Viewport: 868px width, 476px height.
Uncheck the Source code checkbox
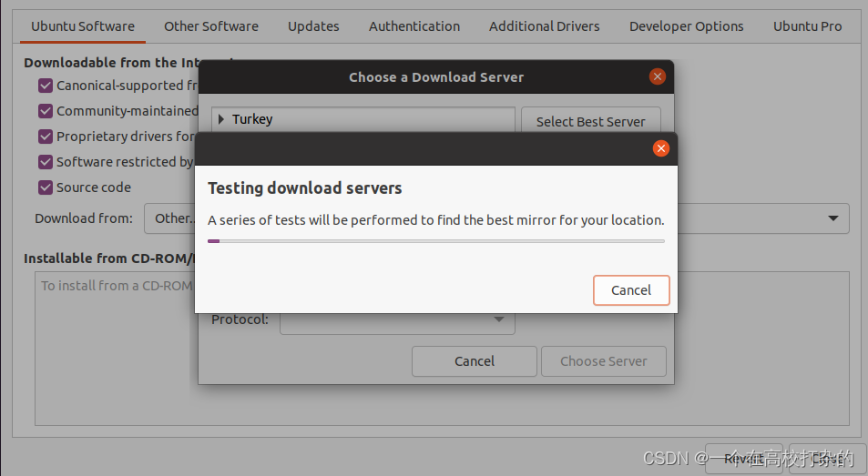click(46, 187)
